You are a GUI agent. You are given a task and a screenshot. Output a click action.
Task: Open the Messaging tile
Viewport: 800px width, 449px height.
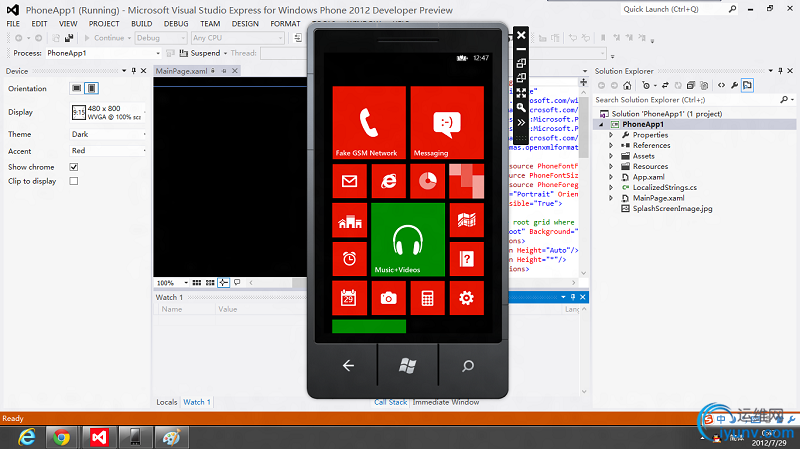click(x=446, y=122)
